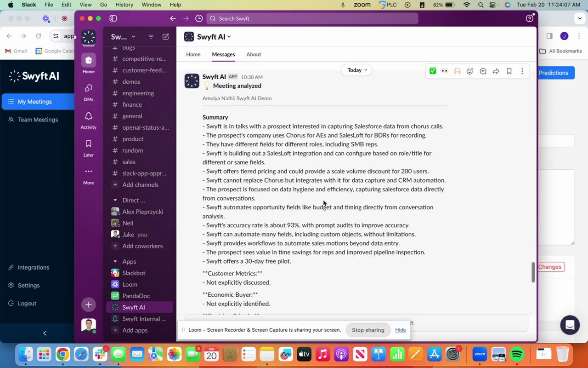The height and width of the screenshot is (368, 588).
Task: Switch to the Messages tab
Action: point(223,54)
